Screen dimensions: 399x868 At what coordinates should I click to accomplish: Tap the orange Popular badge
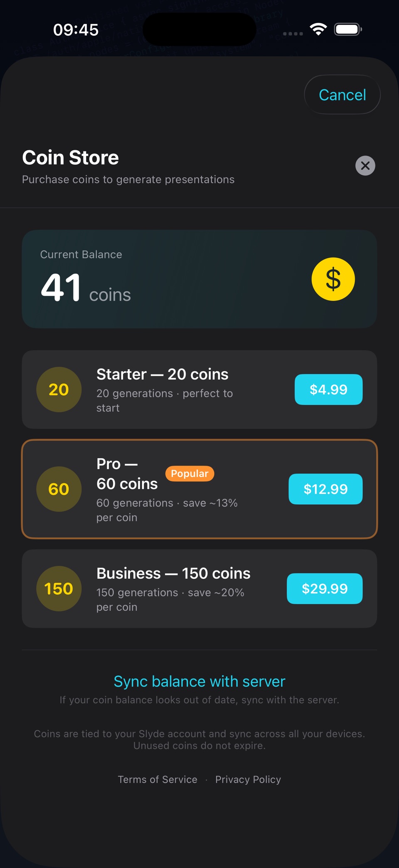click(x=190, y=474)
